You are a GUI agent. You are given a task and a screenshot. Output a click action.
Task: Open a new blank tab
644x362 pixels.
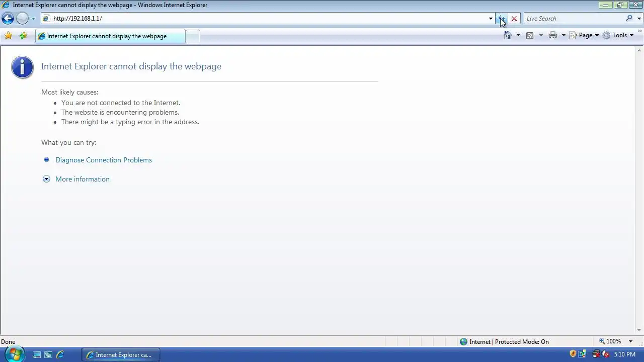click(x=193, y=36)
